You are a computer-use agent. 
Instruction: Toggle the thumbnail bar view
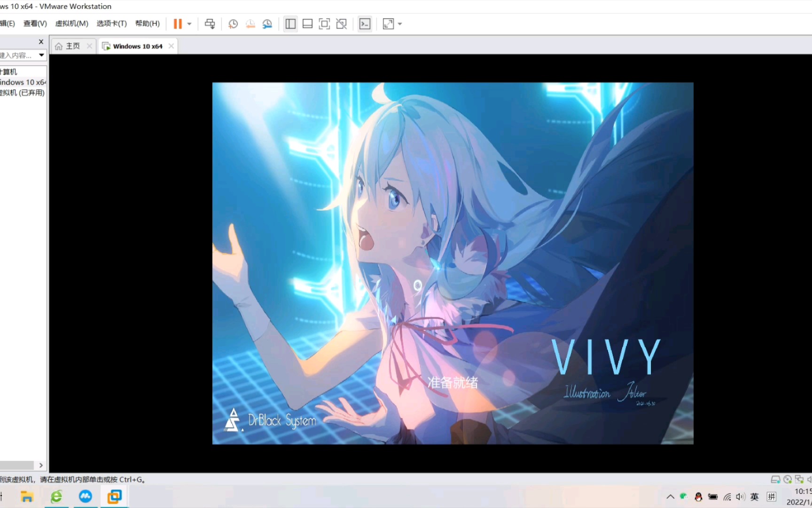tap(307, 24)
